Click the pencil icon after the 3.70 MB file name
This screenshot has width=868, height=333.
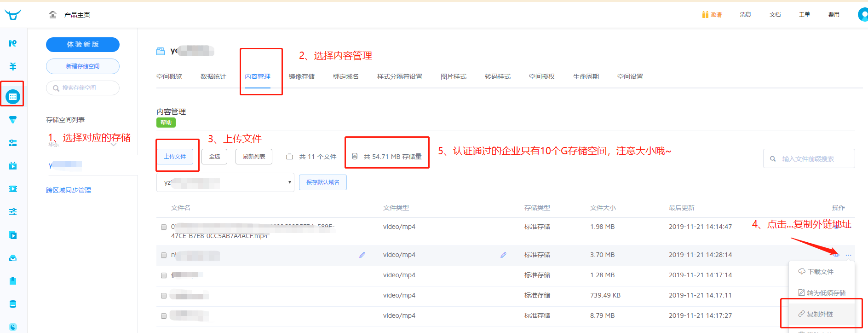pos(362,255)
